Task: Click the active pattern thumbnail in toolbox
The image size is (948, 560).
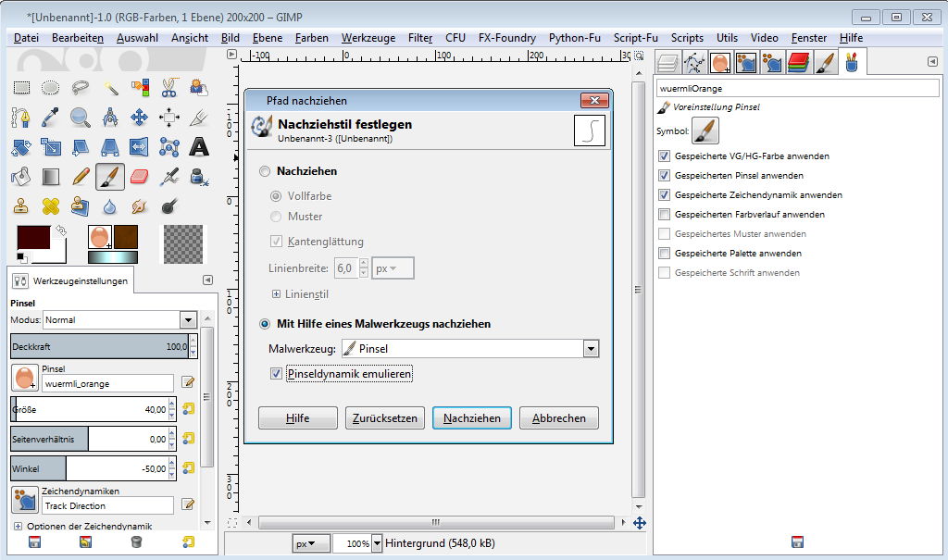Action: tap(126, 237)
